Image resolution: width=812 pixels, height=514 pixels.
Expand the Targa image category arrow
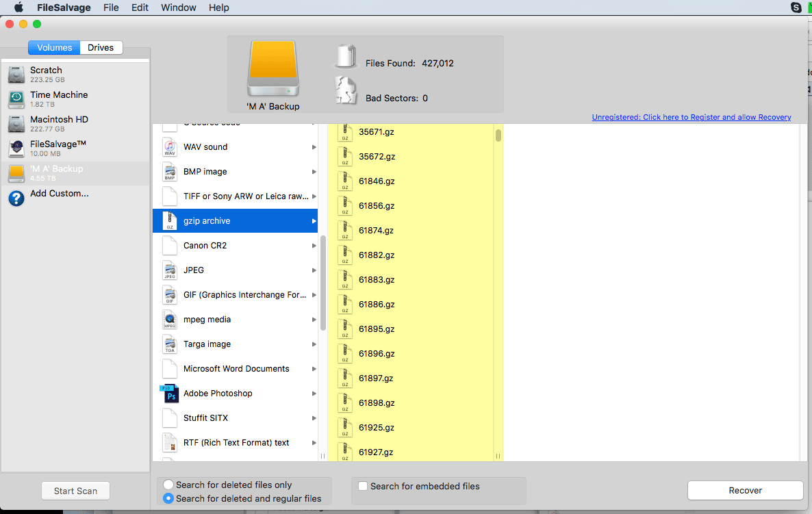click(x=314, y=344)
